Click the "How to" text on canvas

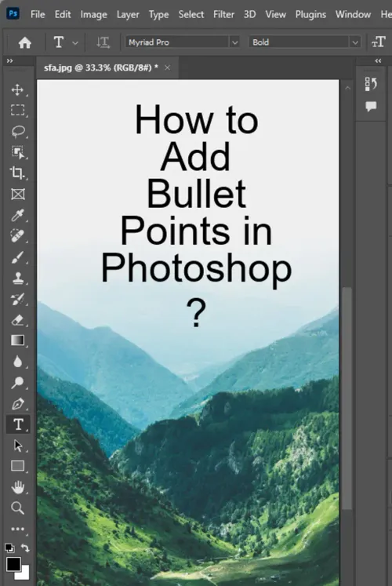(x=197, y=120)
